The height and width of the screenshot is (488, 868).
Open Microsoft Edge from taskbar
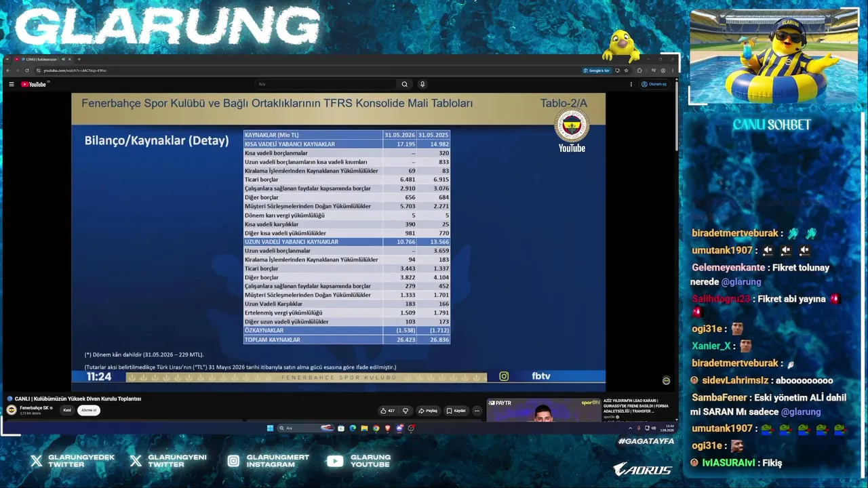point(353,428)
